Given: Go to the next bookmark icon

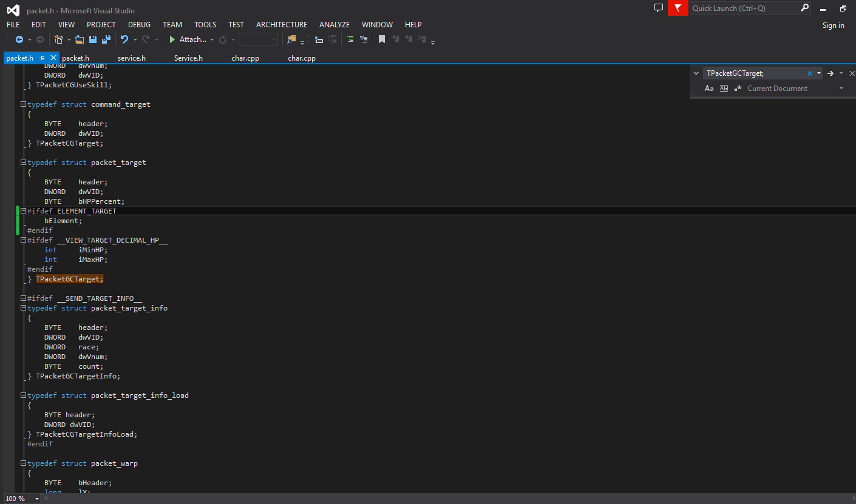Looking at the screenshot, I should pos(409,39).
